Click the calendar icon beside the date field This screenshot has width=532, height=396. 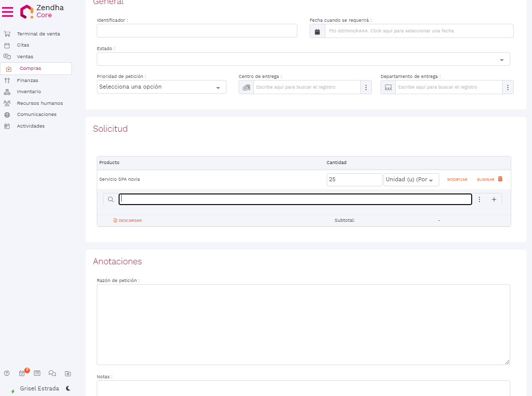317,31
